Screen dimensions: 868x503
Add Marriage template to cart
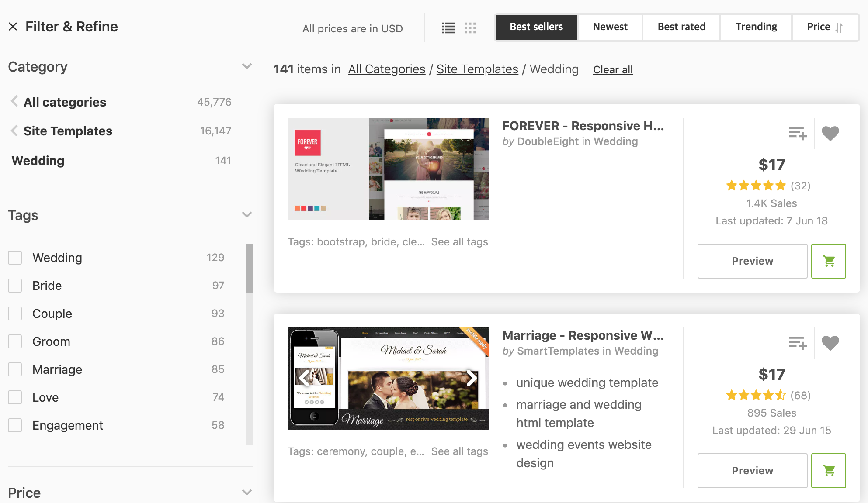tap(828, 471)
